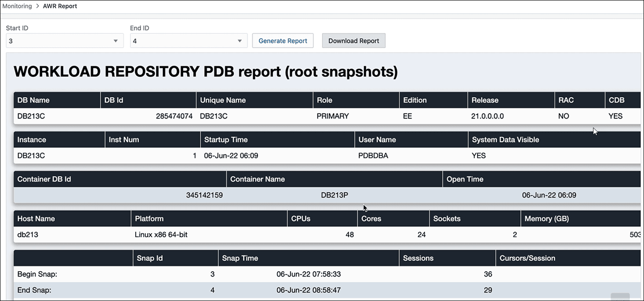The height and width of the screenshot is (301, 644).
Task: Click the User Name header
Action: point(411,140)
